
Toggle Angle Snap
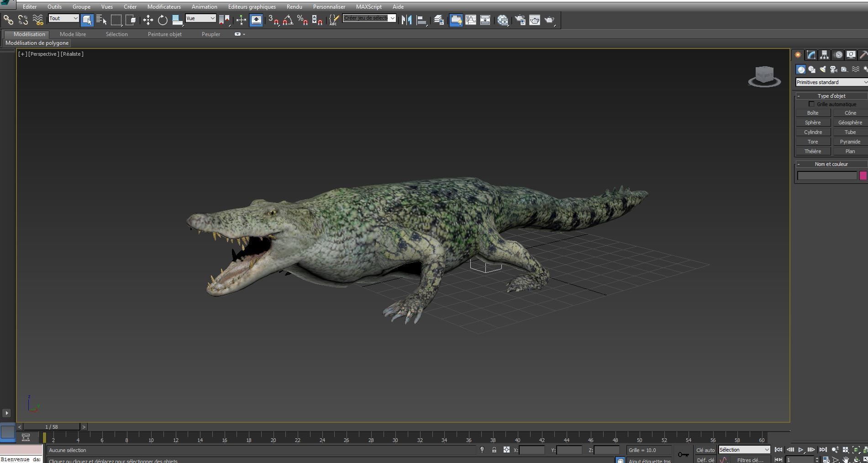pyautogui.click(x=288, y=20)
